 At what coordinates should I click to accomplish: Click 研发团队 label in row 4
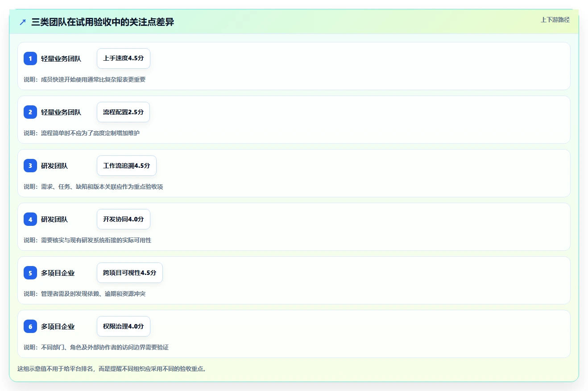(54, 220)
